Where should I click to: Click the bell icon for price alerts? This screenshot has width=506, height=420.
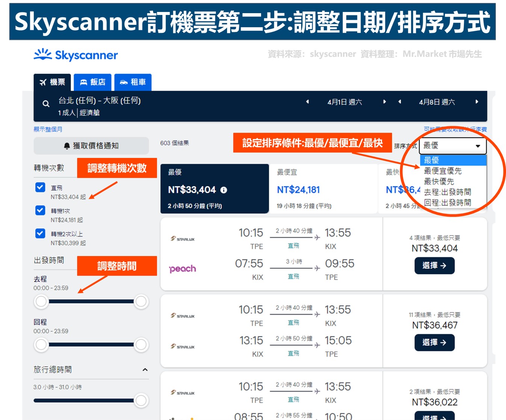click(x=67, y=146)
